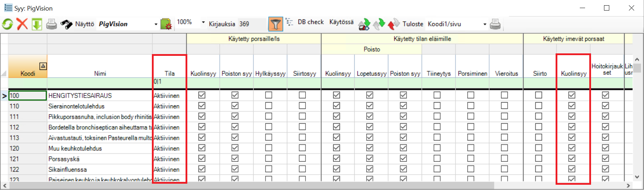Toggle Hylkäyssyy checkbox in row 110
Viewport: 644px width, 190px height.
[x=269, y=106]
